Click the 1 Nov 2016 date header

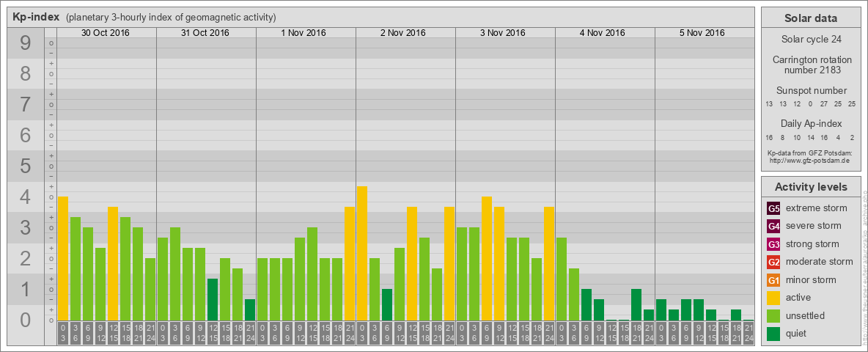[304, 33]
